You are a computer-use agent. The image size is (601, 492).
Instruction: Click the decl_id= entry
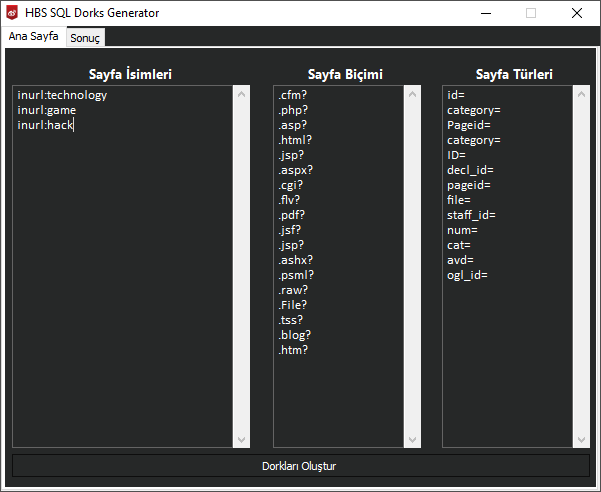[470, 170]
